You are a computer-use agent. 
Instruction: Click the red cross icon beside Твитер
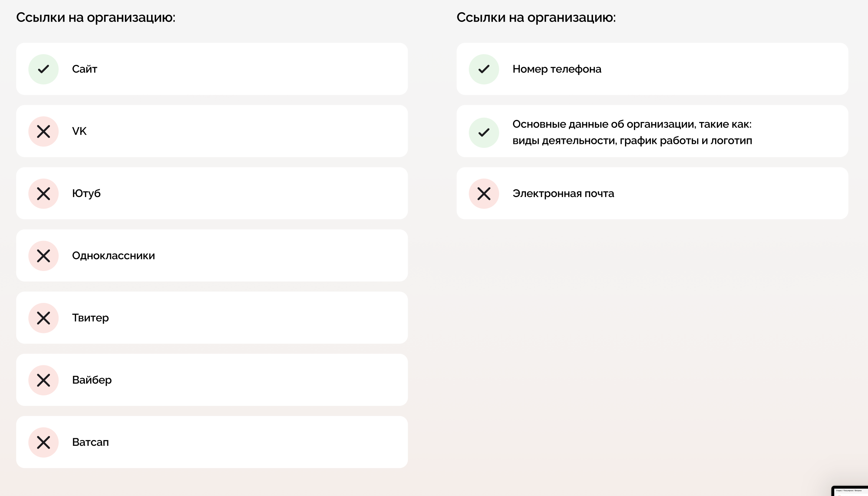[x=43, y=318]
